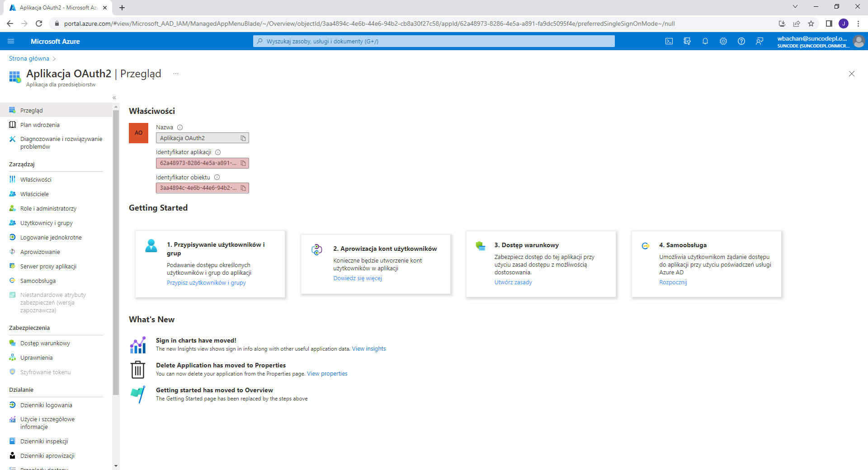
Task: Open the Chrome three-dot menu
Action: (858, 23)
